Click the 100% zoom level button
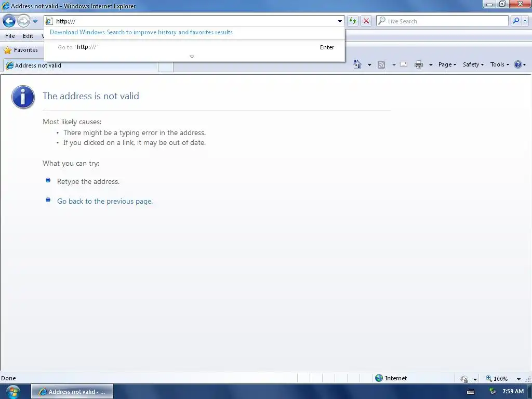 497,379
